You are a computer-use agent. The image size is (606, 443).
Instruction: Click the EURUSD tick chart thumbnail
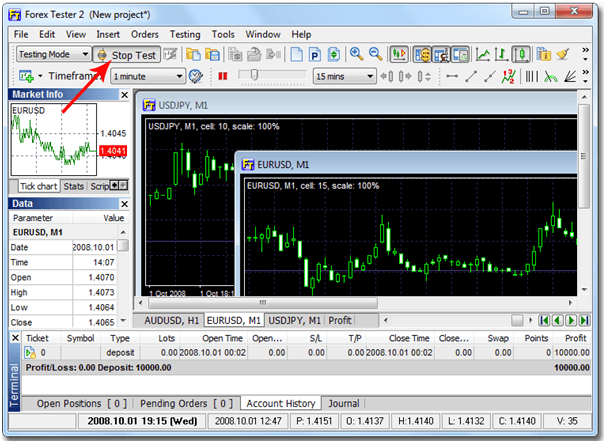54,140
